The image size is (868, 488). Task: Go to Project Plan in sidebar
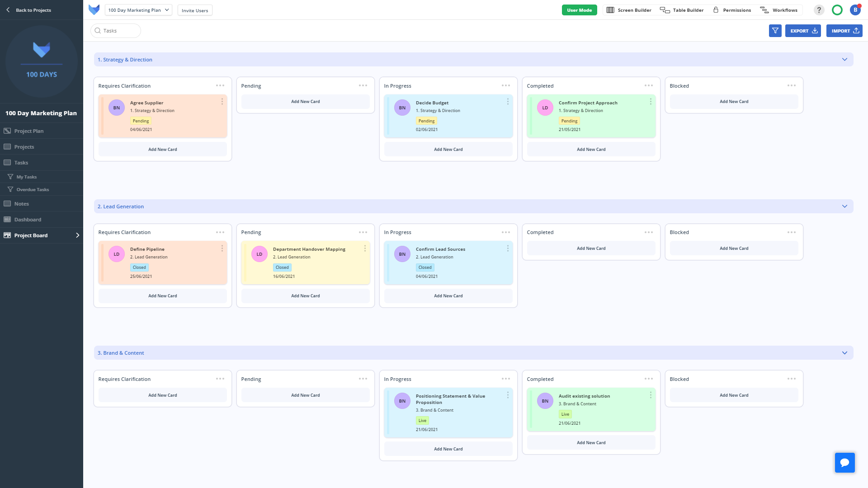pos(28,131)
